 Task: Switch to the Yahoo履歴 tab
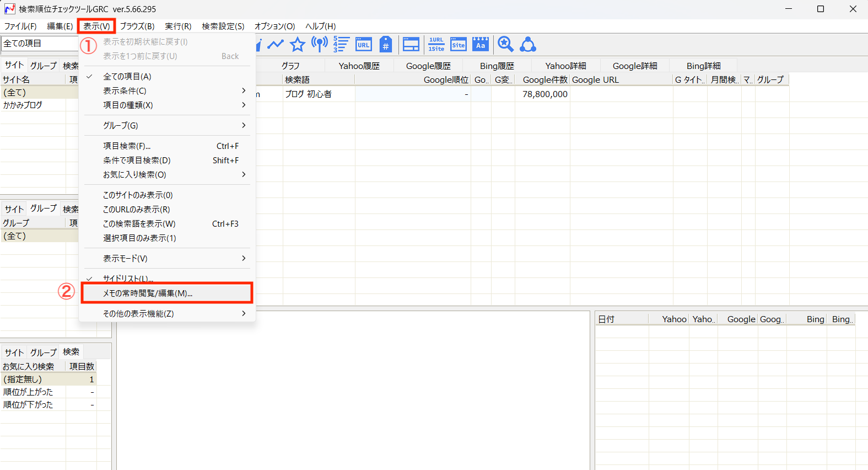click(x=359, y=66)
